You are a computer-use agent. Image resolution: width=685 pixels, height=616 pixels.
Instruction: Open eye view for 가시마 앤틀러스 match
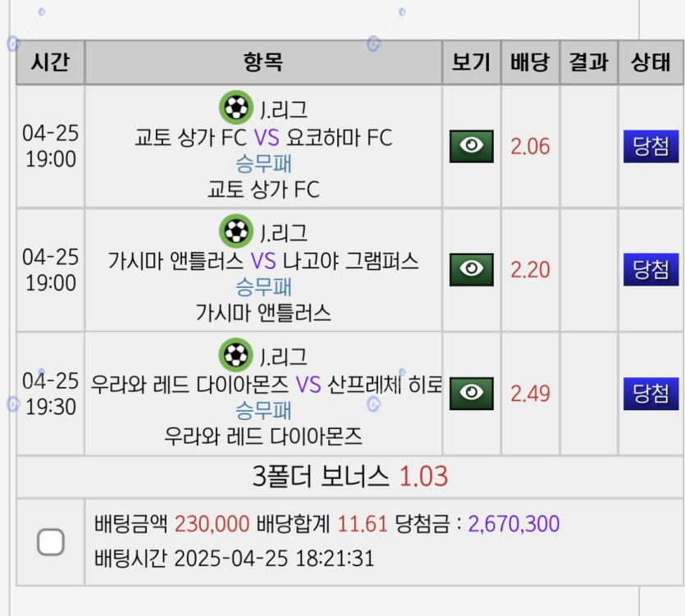(x=471, y=270)
